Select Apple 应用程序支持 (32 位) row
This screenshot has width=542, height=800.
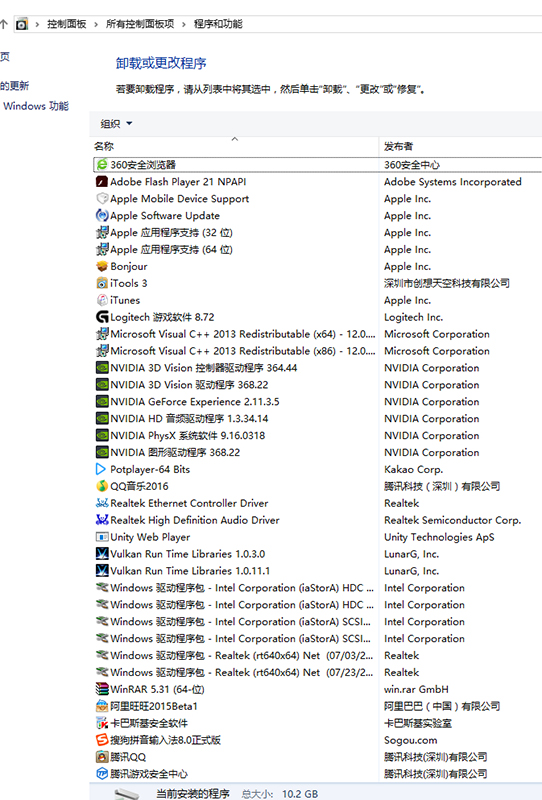click(x=315, y=233)
